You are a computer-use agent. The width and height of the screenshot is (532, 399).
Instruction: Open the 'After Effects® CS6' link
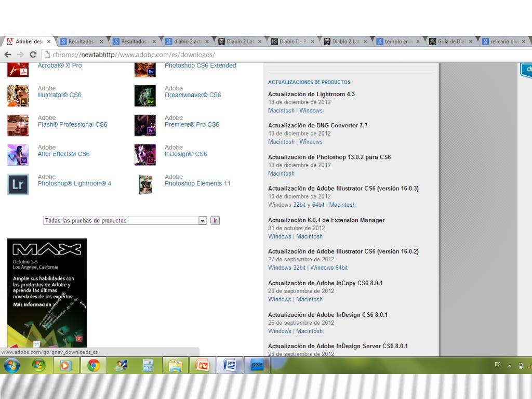pos(63,154)
